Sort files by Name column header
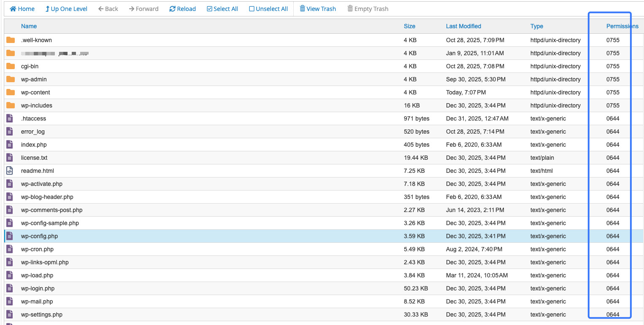This screenshot has height=325, width=644. (29, 26)
